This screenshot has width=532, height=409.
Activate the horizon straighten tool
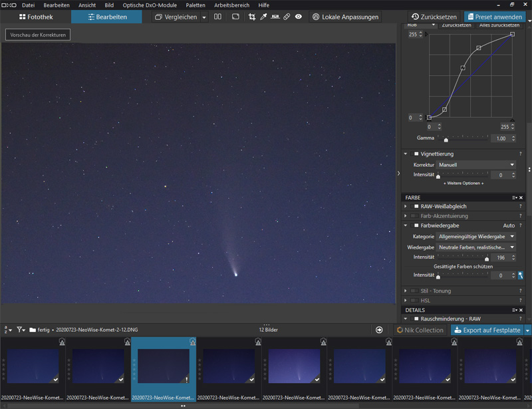pos(275,17)
